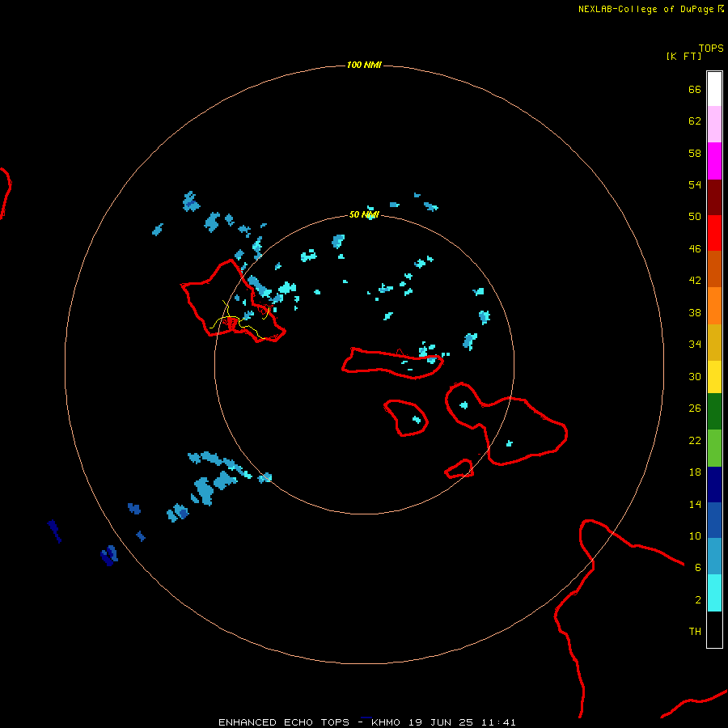Click the legend value 50
The width and height of the screenshot is (728, 728).
695,217
